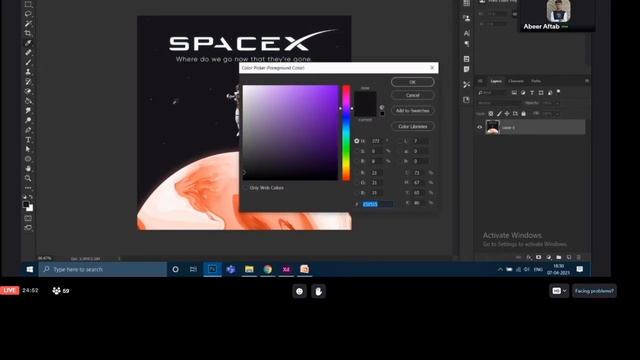Viewport: 640px width, 360px height.
Task: Select the Healing Brush tool
Action: 28,53
